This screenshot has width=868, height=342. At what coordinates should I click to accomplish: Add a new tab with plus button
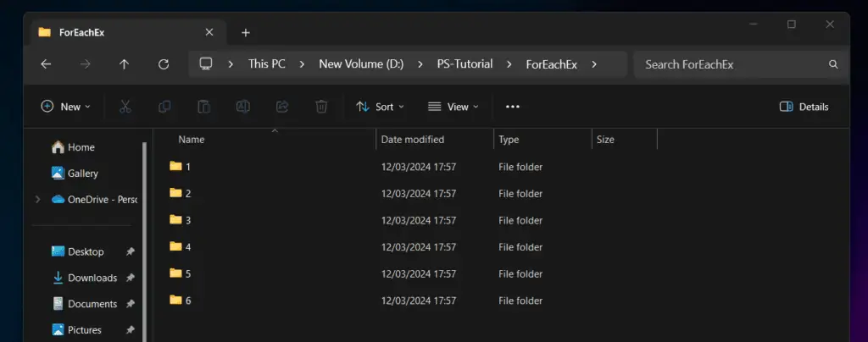[x=246, y=32]
